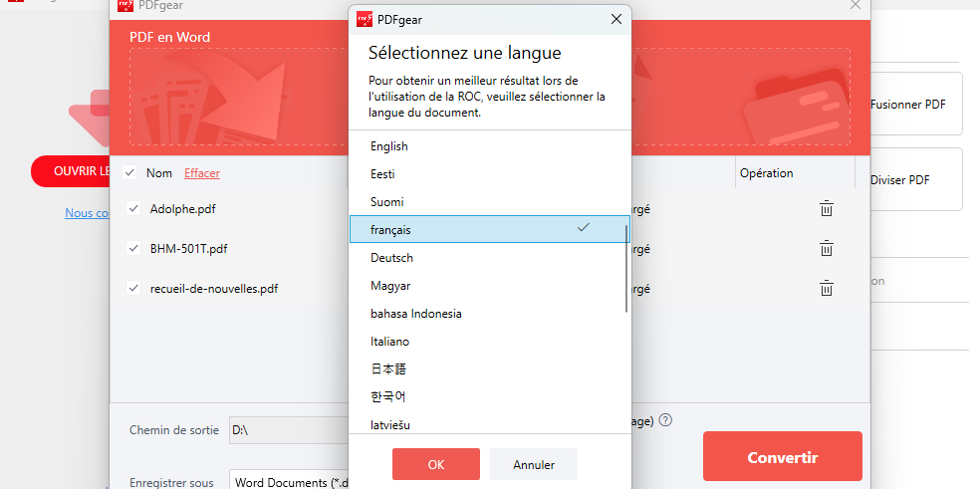Screen dimensions: 980x489
Task: Click trash icon for recueil-de-nouvelles.pdf
Action: (x=827, y=288)
